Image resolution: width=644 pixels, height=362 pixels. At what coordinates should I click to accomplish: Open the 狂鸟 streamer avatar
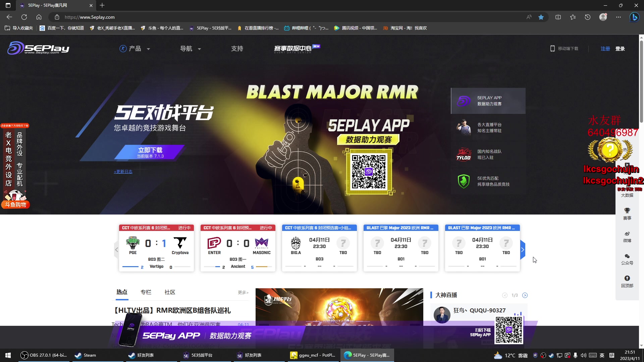click(x=442, y=315)
